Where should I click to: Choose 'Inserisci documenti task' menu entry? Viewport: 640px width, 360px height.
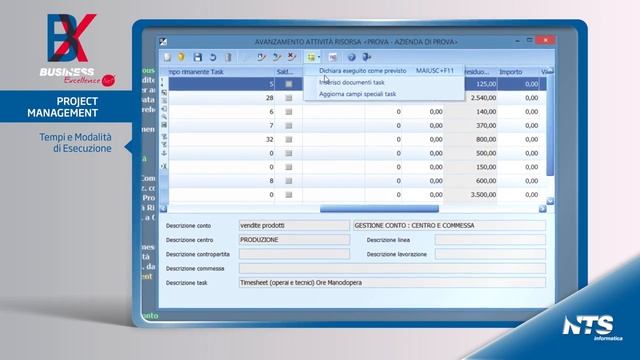[x=384, y=82]
